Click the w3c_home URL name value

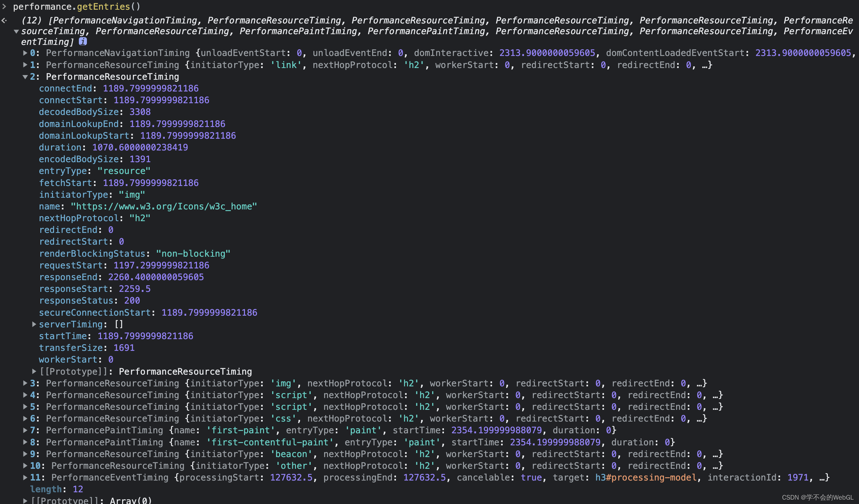[x=164, y=206]
